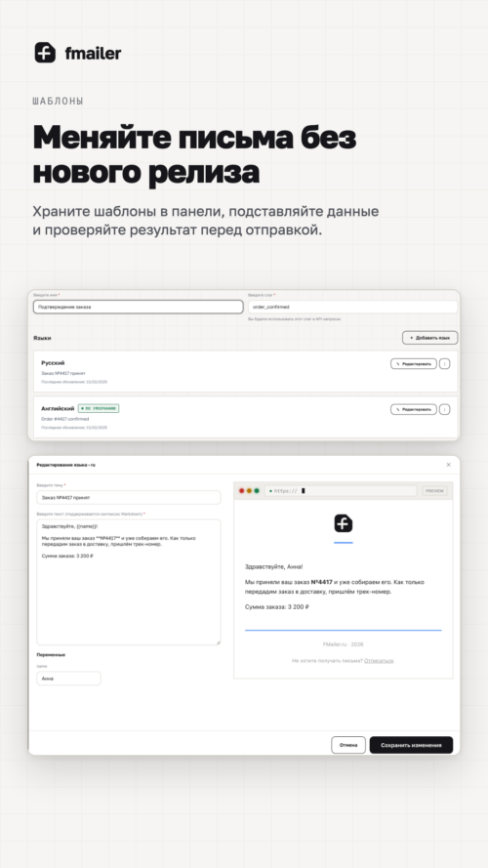This screenshot has height=868, width=488.
Task: Click the "По умолчанию" badge next to Английский
Action: tap(99, 408)
